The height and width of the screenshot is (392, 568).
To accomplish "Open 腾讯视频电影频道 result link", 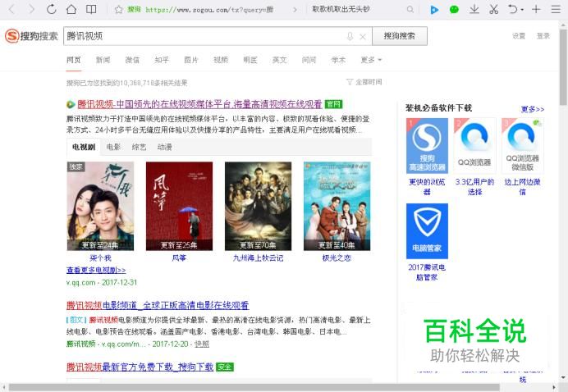I will [x=158, y=306].
